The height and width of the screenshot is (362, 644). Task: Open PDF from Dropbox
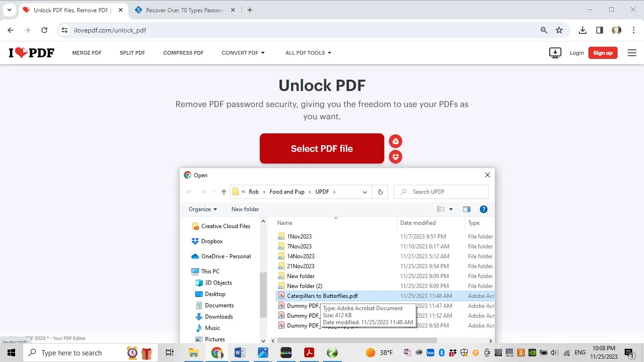[x=396, y=156]
